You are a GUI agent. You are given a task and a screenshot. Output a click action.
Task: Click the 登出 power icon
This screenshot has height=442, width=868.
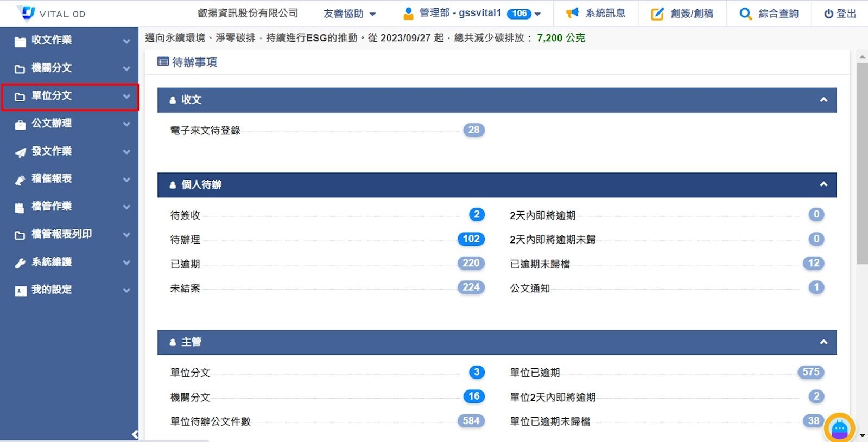click(x=828, y=14)
